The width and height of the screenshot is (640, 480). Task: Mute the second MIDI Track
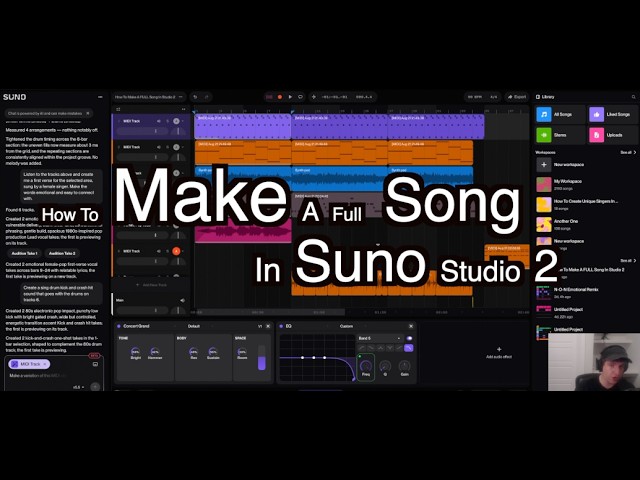click(159, 147)
